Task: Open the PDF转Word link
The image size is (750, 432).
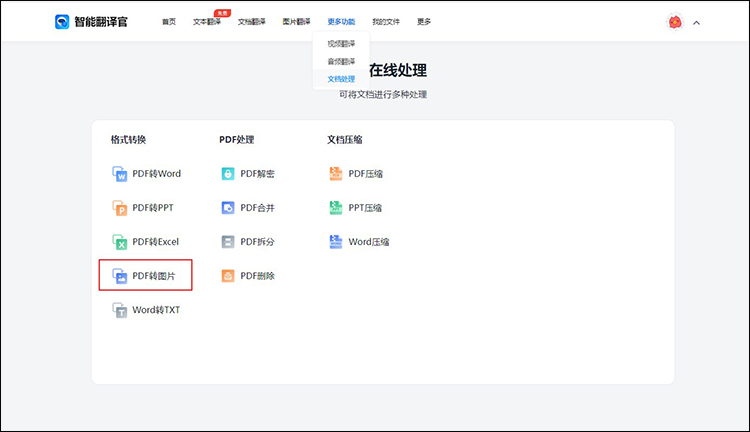Action: pyautogui.click(x=156, y=174)
